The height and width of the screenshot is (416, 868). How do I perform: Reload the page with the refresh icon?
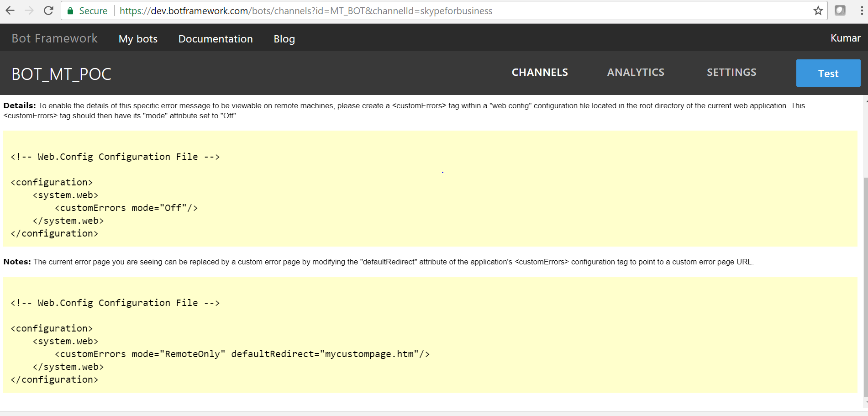tap(48, 10)
